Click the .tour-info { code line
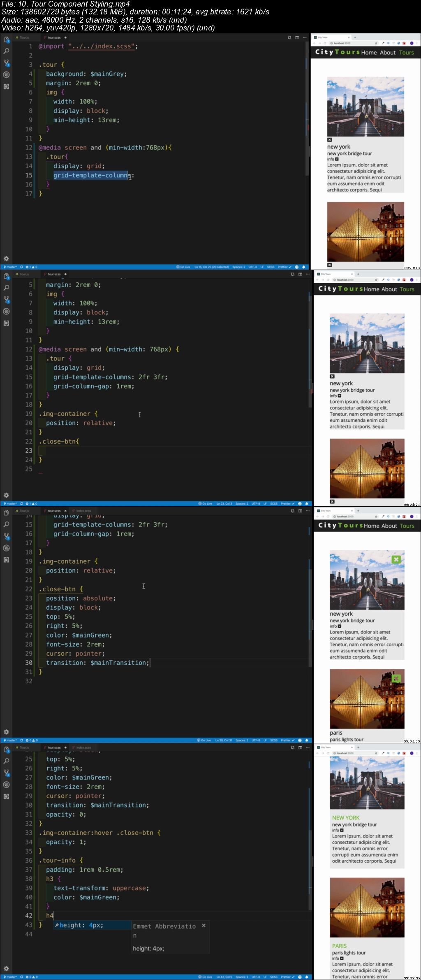Image resolution: width=421 pixels, height=980 pixels. [x=61, y=860]
